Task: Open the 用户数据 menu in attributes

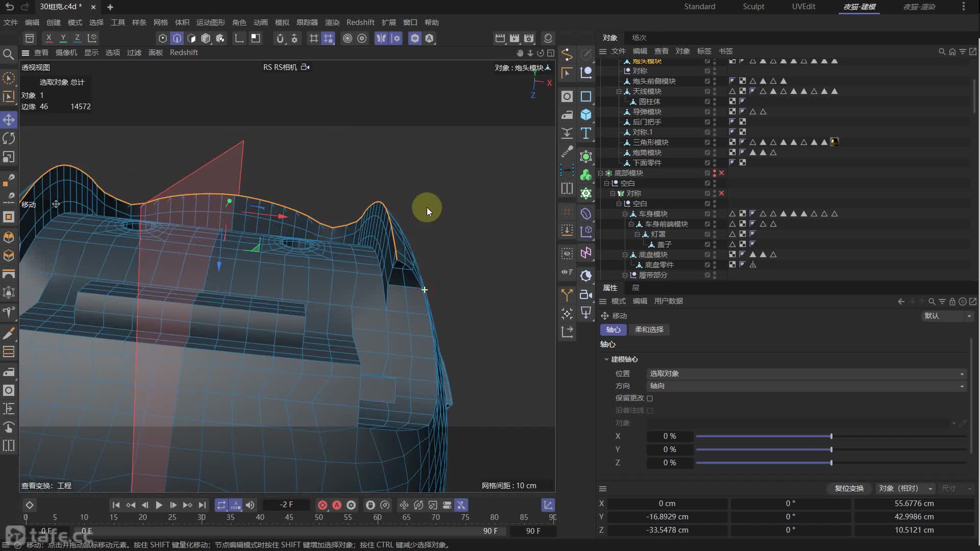Action: 669,302
